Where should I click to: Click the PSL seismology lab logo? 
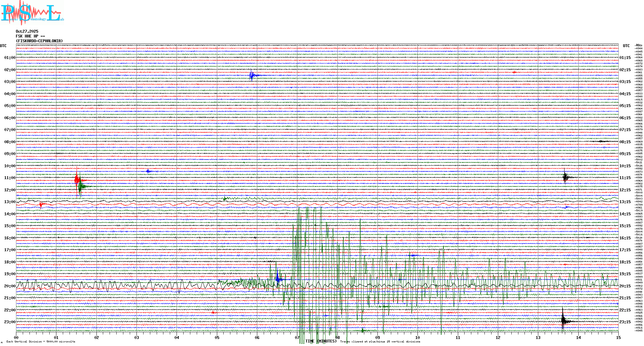click(x=32, y=12)
